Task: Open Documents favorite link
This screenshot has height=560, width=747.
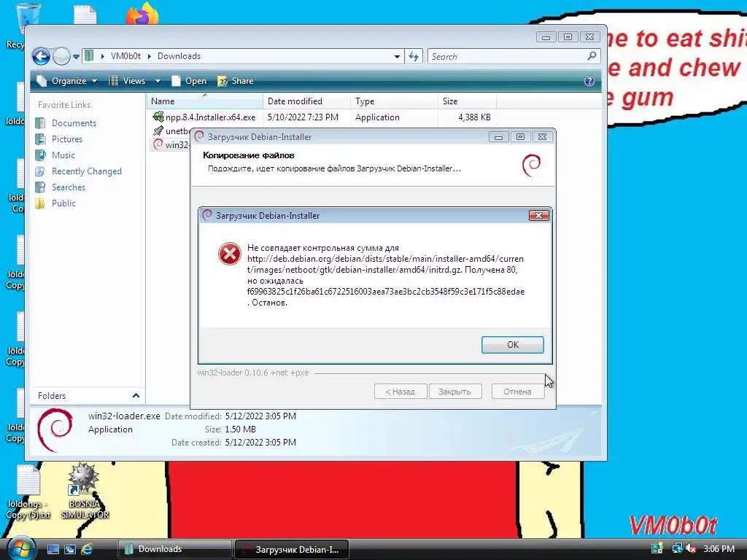Action: [x=74, y=122]
